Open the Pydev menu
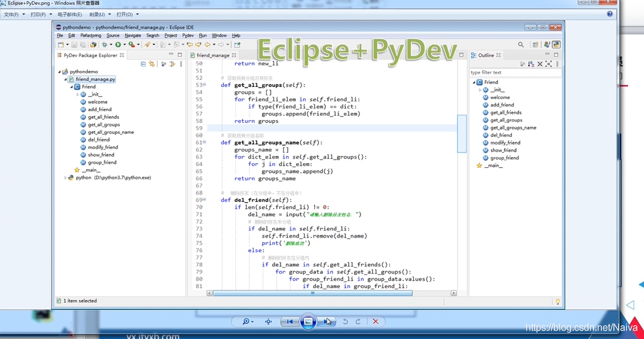This screenshot has width=644, height=339. pyautogui.click(x=187, y=36)
